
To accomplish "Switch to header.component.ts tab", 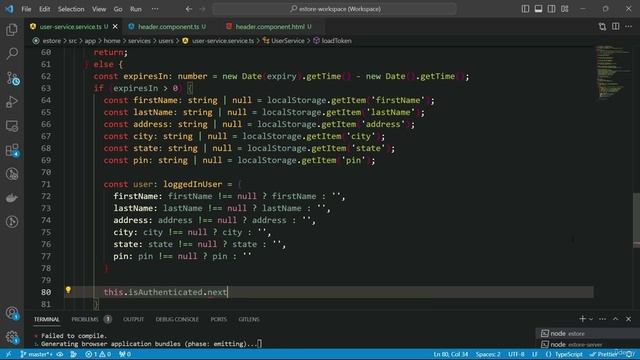I will tap(168, 27).
